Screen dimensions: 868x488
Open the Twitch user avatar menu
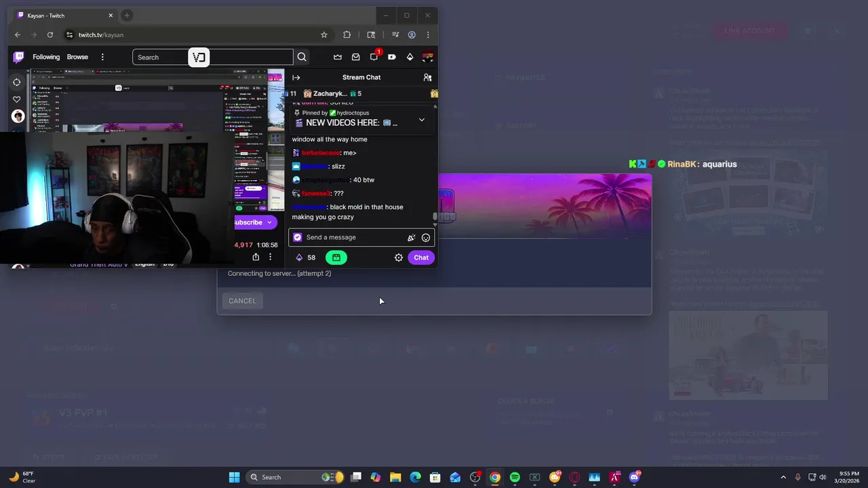point(427,57)
